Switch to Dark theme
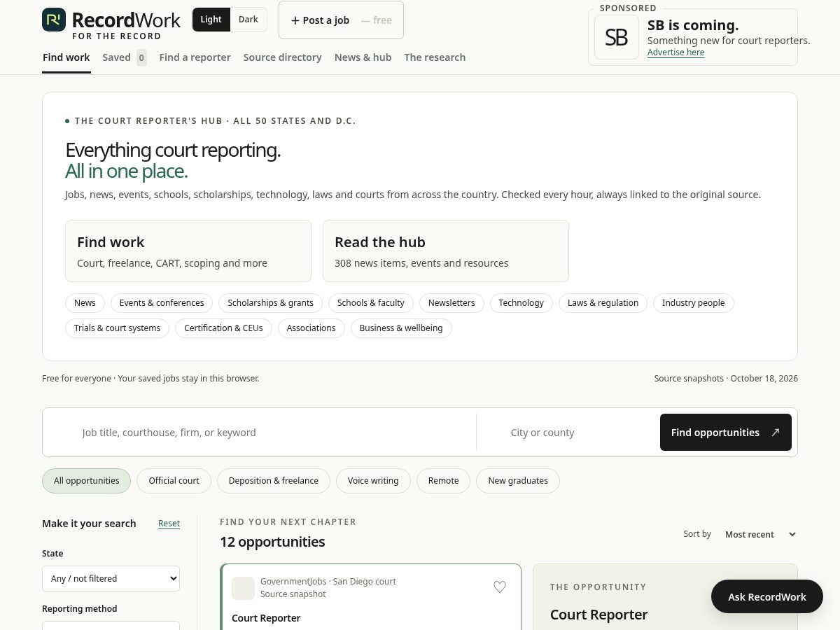The width and height of the screenshot is (840, 630). (248, 20)
